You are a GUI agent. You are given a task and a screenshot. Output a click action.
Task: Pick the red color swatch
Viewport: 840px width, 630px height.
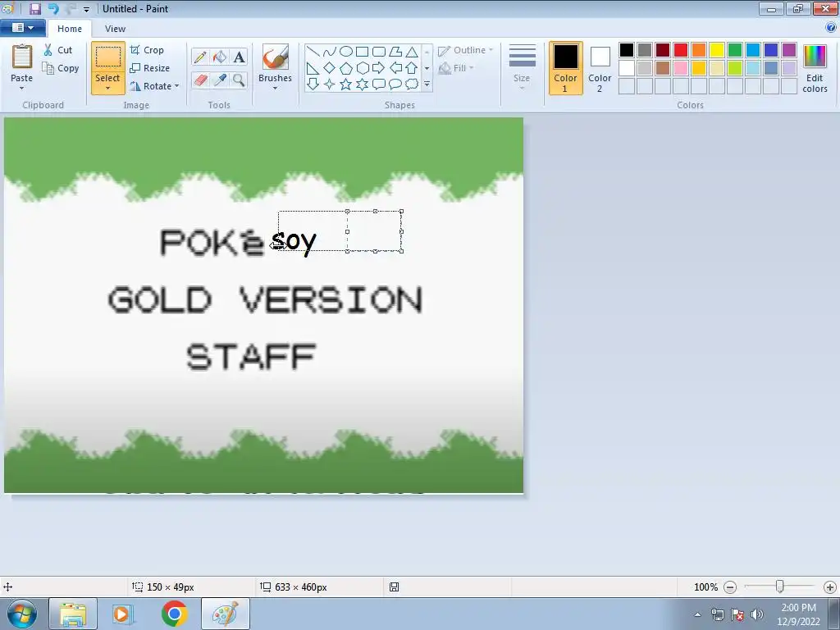681,50
